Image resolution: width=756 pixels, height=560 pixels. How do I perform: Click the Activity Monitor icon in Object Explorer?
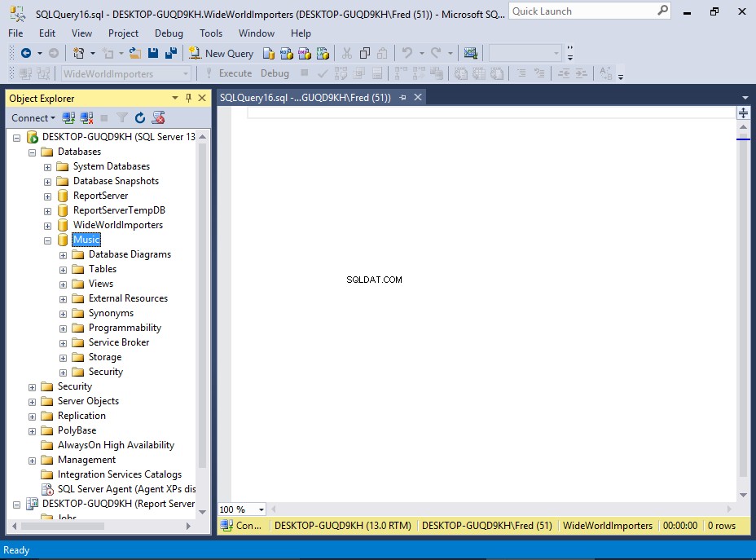pos(158,117)
